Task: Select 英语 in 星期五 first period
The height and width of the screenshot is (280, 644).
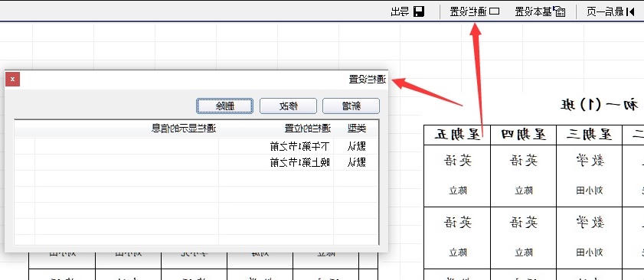Action: tap(457, 161)
